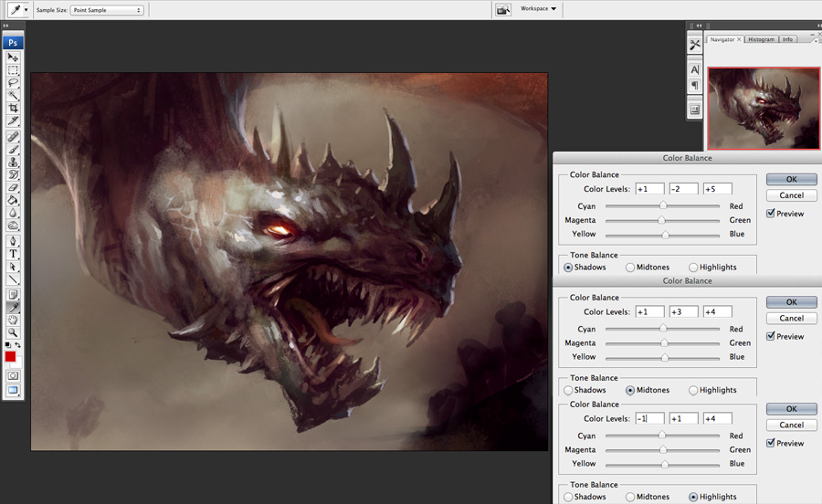Choose Highlights in the middle Color Balance dialog
The height and width of the screenshot is (504, 822).
pos(712,390)
